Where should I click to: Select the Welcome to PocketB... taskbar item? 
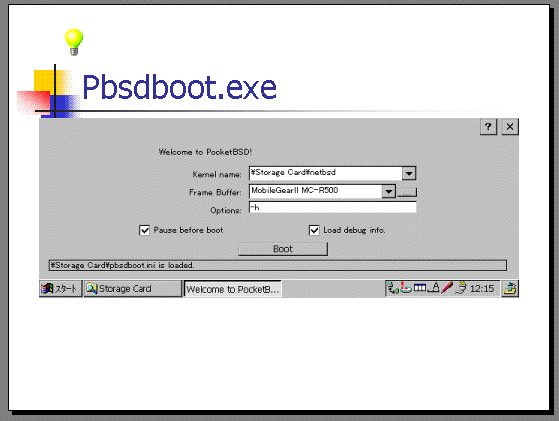(x=233, y=289)
